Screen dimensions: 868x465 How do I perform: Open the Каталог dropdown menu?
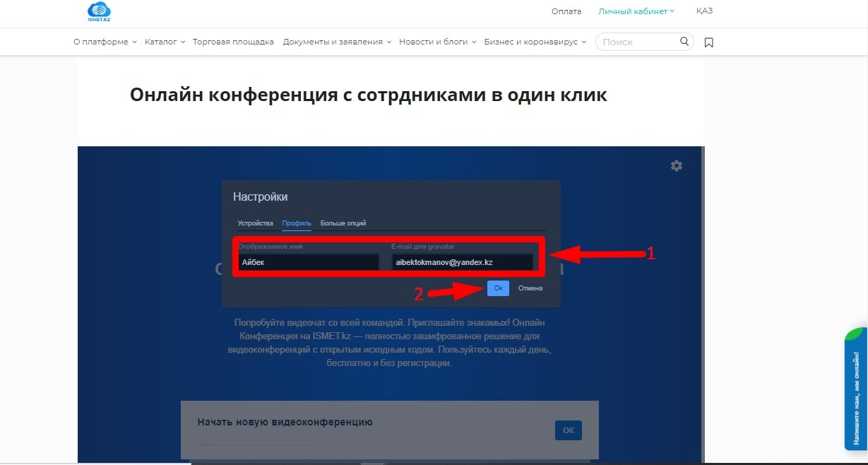(165, 42)
